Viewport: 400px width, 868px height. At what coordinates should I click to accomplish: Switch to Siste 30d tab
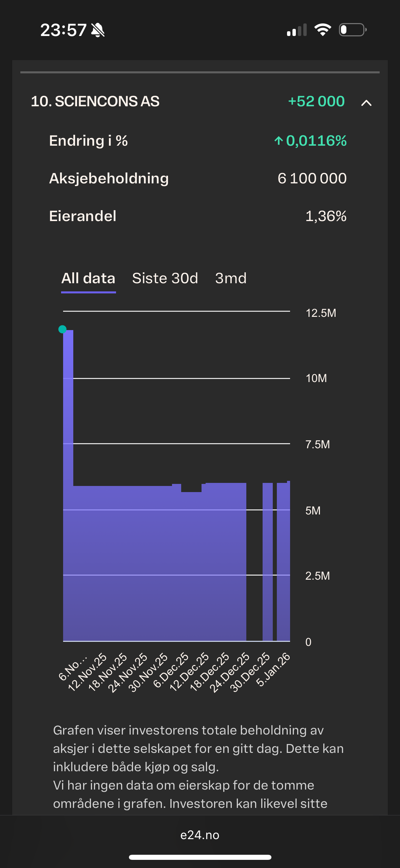(165, 278)
